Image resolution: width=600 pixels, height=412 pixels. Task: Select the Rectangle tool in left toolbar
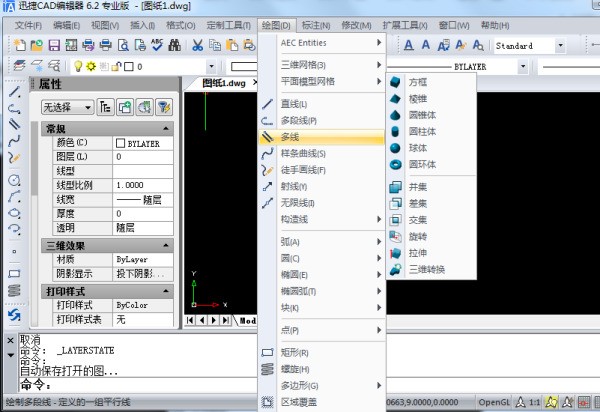15,274
